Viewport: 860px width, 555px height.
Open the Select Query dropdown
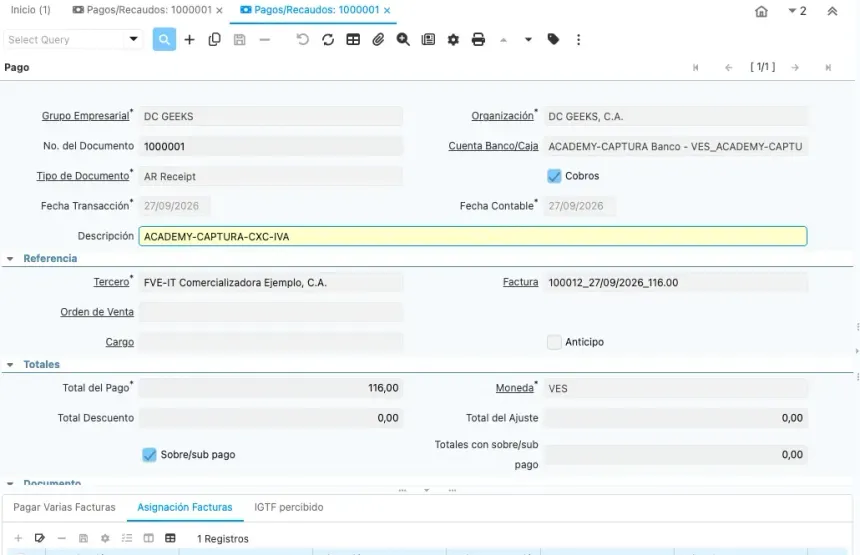coord(133,39)
